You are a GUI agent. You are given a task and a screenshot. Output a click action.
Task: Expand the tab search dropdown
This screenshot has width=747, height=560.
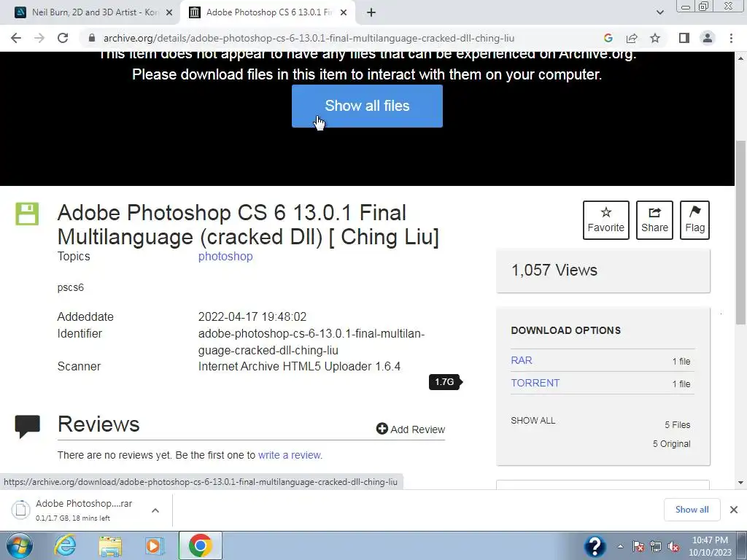point(659,12)
